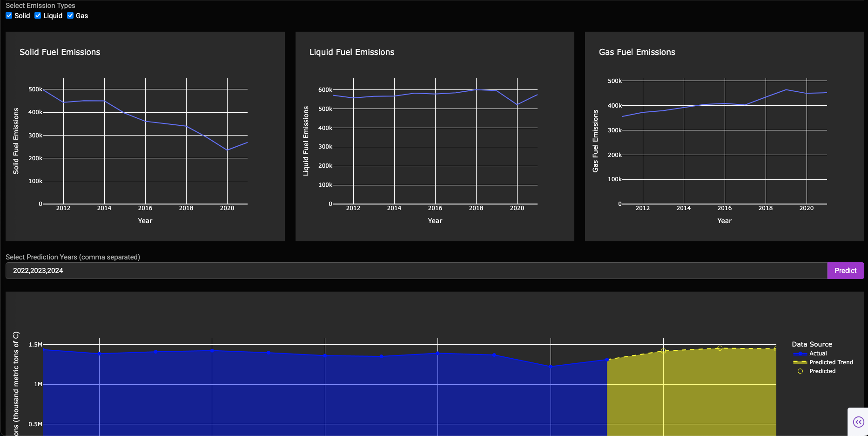Toggle the Liquid emission type checkbox
The width and height of the screenshot is (868, 436).
pos(38,15)
